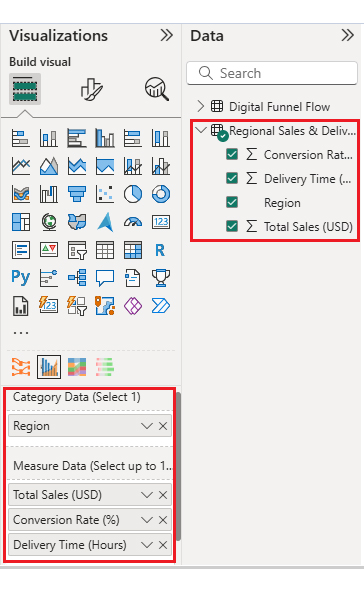
Task: Select the scatter chart visual icon
Action: click(x=105, y=194)
